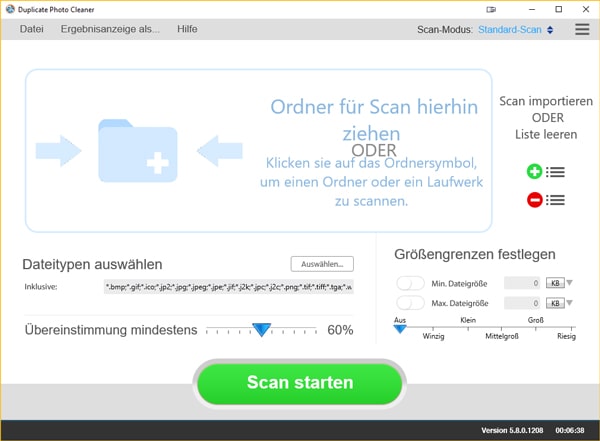Viewport: 600px width, 441px height.
Task: Open the Scan-Modus Standard-Scan dropdown
Action: (x=515, y=30)
